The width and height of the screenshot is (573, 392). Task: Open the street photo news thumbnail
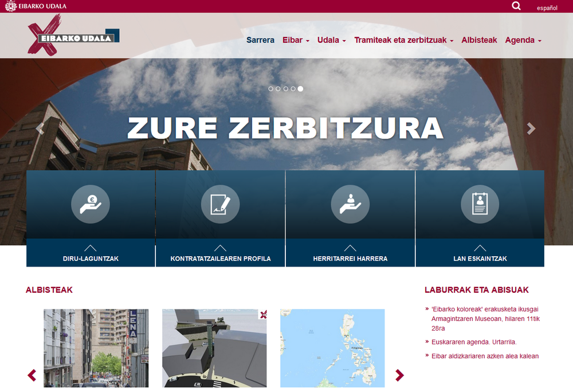pos(96,348)
